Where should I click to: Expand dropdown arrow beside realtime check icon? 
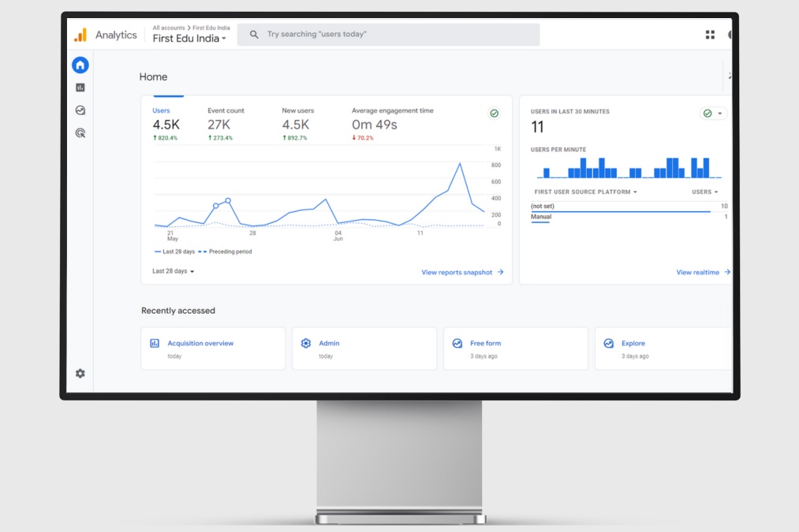point(719,113)
